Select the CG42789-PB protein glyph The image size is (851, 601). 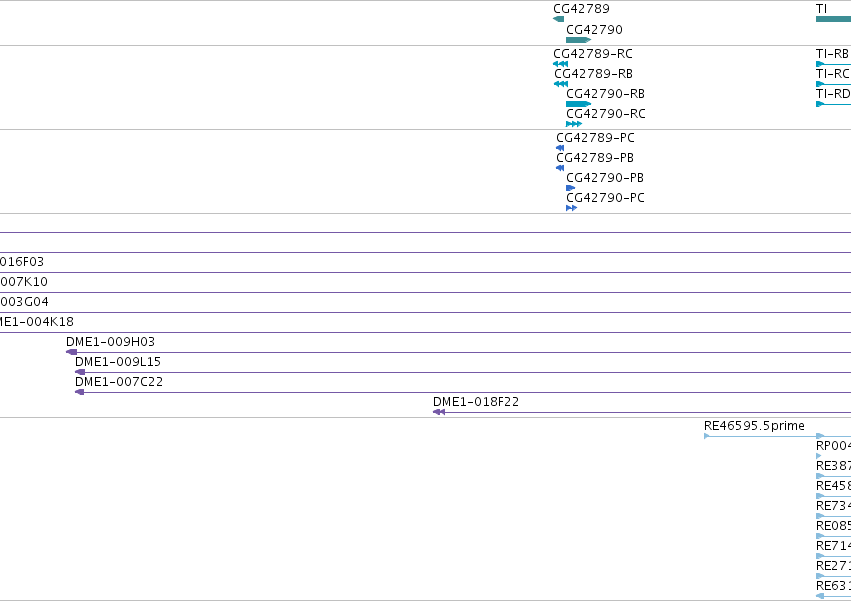pyautogui.click(x=560, y=168)
